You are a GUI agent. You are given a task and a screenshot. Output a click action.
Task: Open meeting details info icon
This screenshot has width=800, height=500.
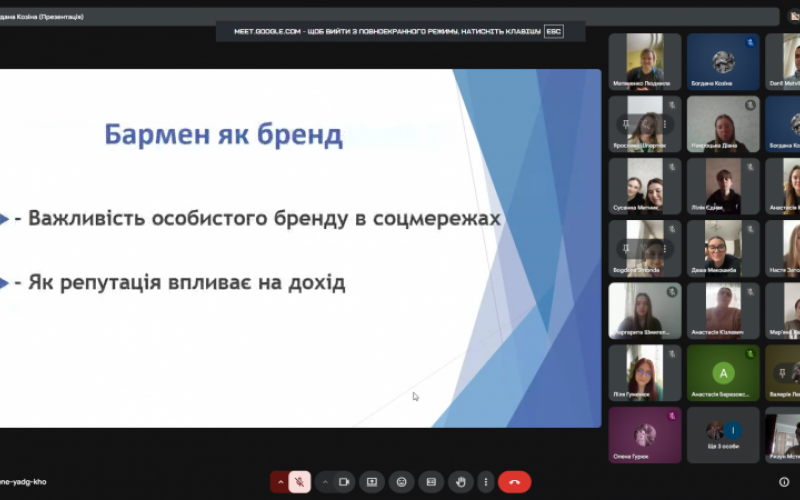click(x=783, y=482)
